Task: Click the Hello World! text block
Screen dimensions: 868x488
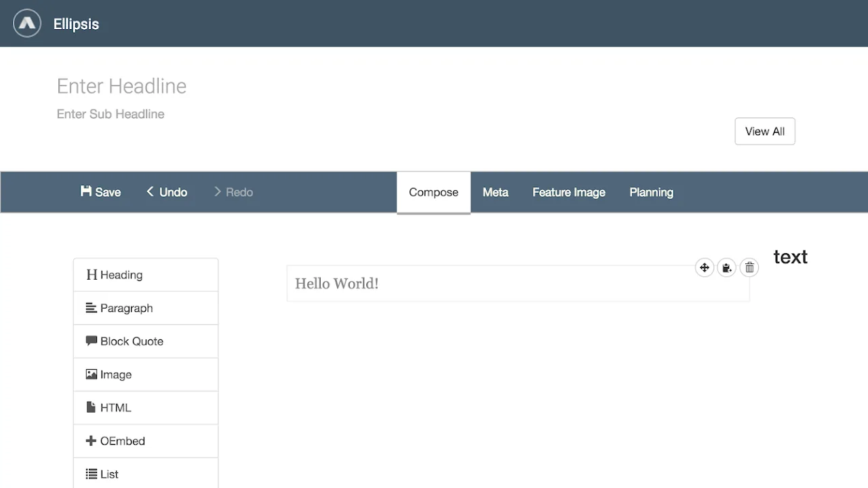Action: (x=518, y=284)
